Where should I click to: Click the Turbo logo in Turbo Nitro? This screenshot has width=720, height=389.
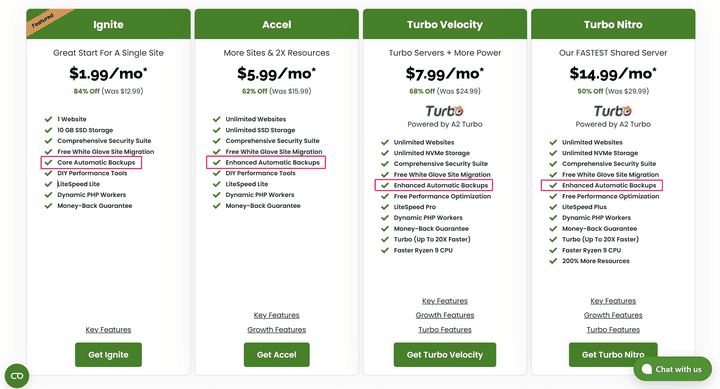pyautogui.click(x=613, y=111)
